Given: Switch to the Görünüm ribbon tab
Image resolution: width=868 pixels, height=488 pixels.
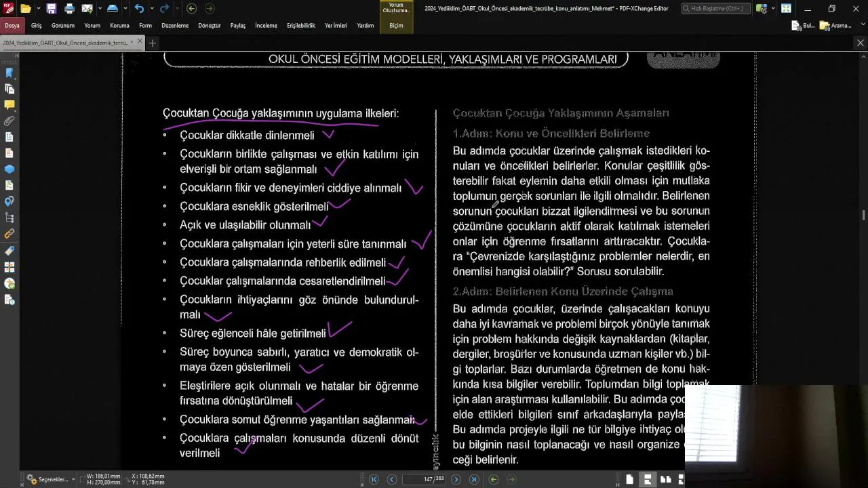Looking at the screenshot, I should point(63,26).
